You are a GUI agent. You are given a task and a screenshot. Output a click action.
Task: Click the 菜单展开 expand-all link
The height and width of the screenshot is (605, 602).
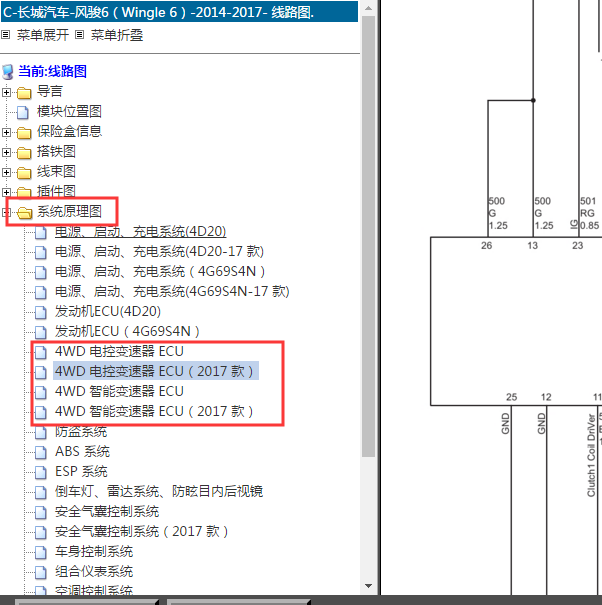tap(42, 35)
